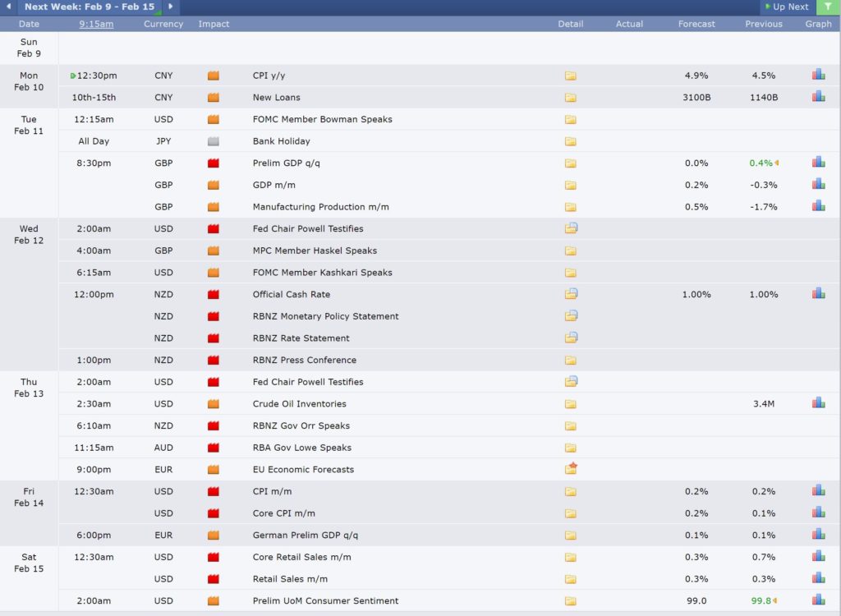Click revised previous value 99.8 for UoM Sentiment
This screenshot has width=841, height=616.
761,601
